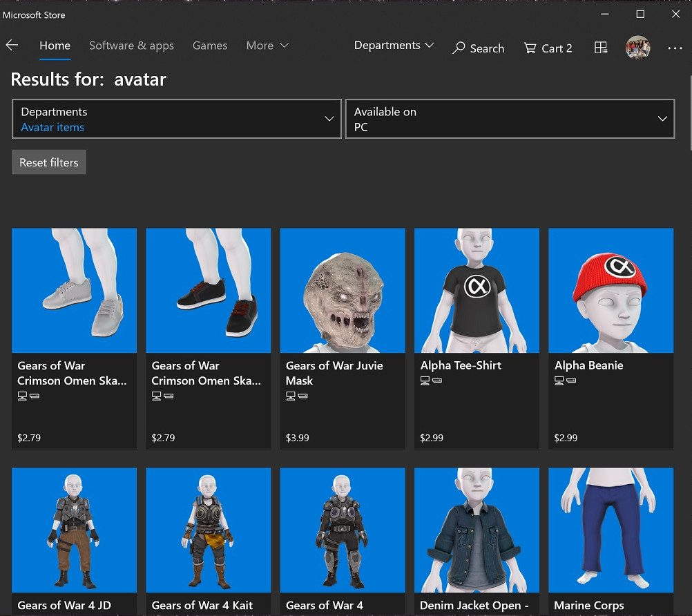Click the PC device icon under Alpha Beanie

click(559, 381)
